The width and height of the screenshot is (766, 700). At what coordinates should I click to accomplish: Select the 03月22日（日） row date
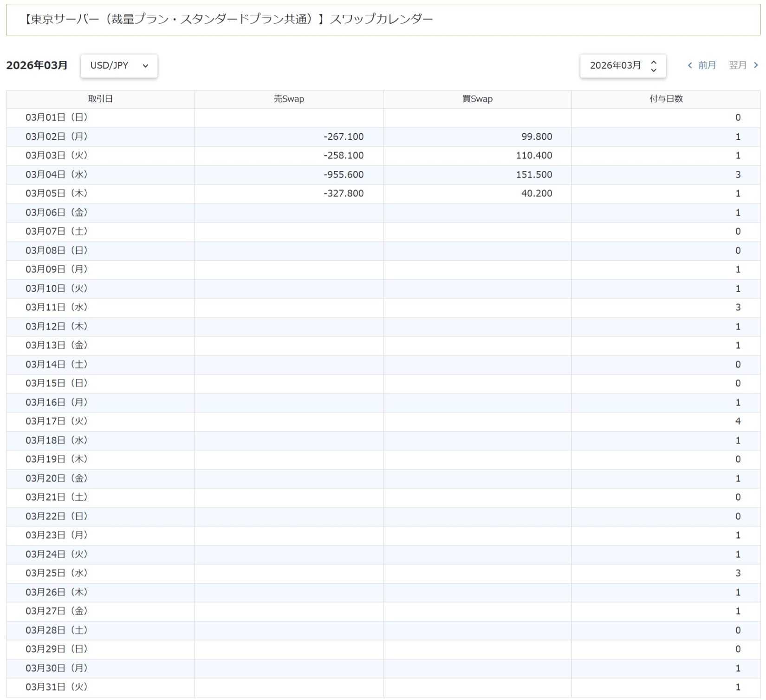click(x=57, y=517)
